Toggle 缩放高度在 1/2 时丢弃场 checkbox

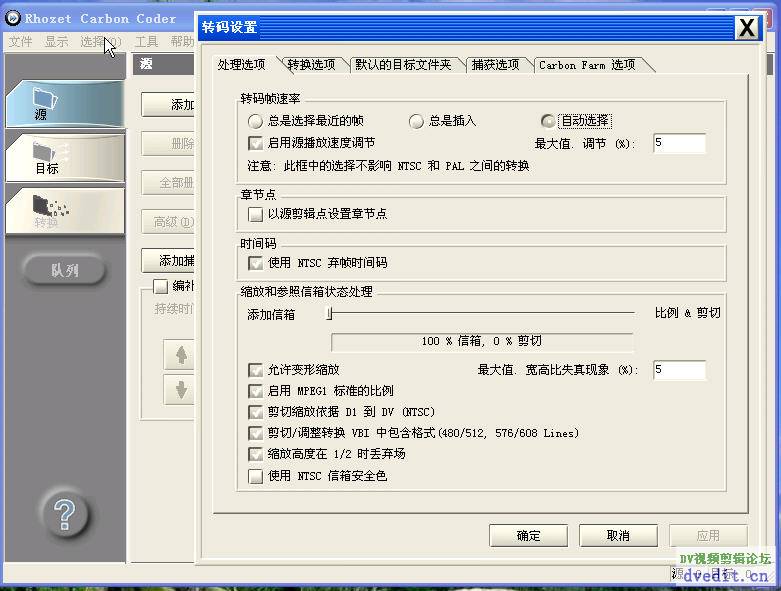pyautogui.click(x=256, y=454)
